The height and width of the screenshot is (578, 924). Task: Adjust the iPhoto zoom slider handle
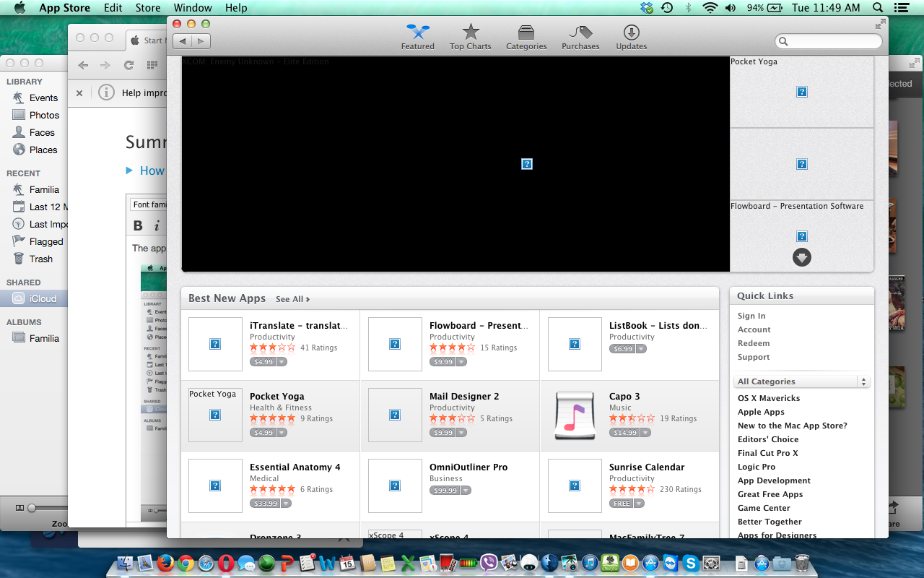click(31, 508)
